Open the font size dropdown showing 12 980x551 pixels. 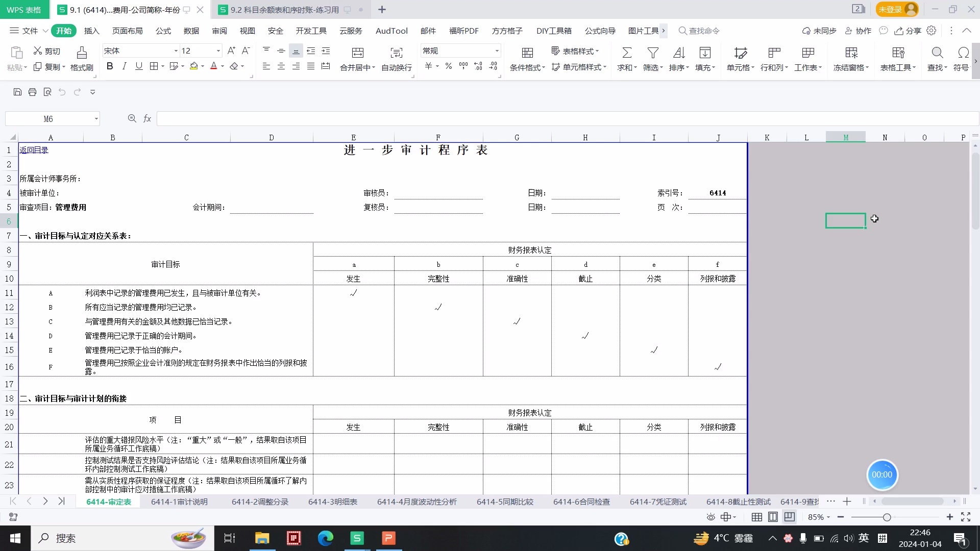tap(218, 51)
